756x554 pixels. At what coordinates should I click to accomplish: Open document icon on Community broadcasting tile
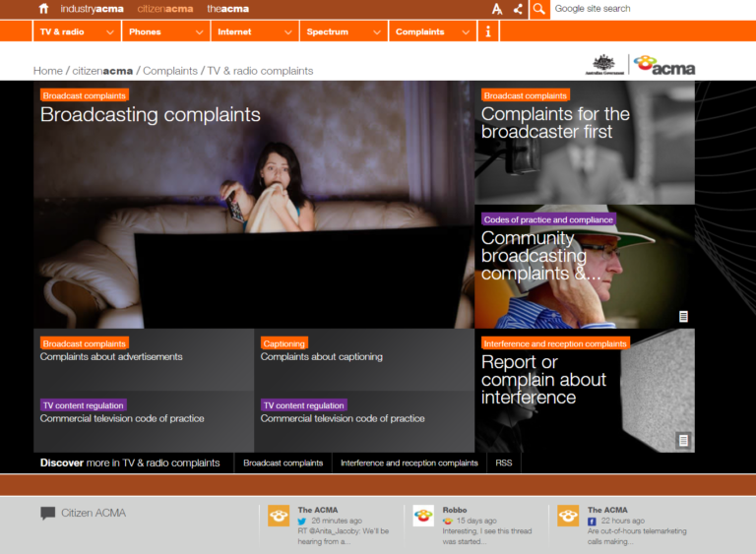[x=683, y=316]
